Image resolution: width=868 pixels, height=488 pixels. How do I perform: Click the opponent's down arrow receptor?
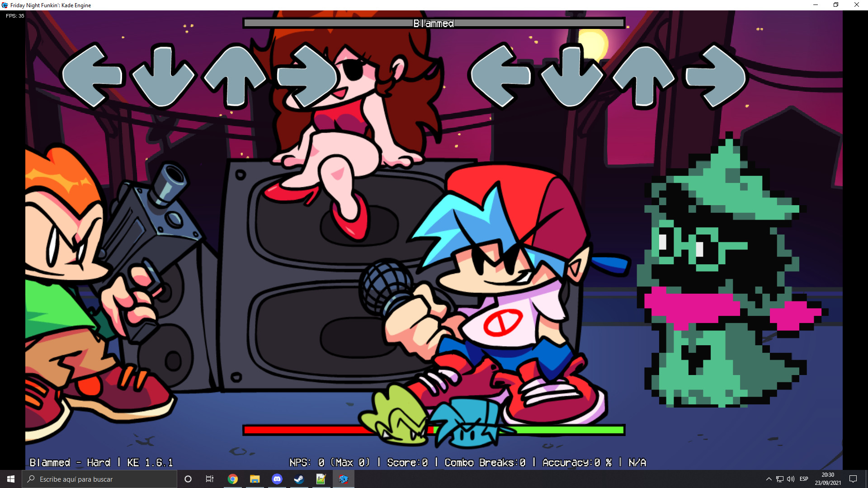(164, 76)
